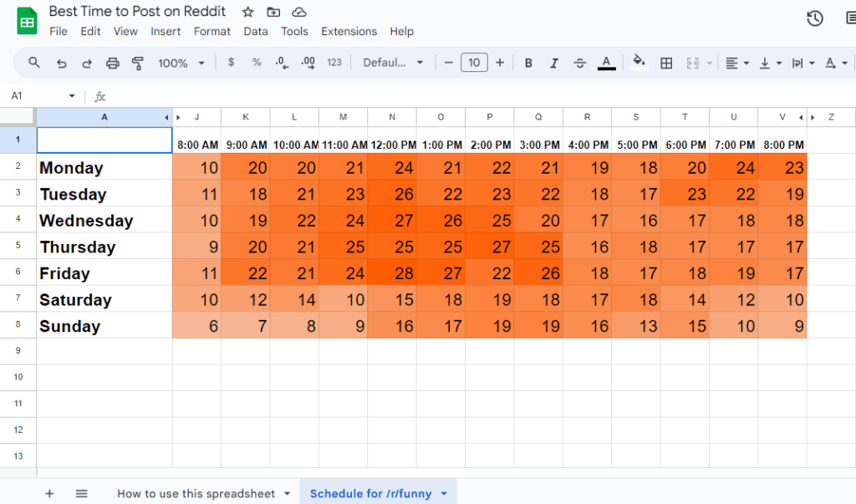Screen dimensions: 856x504
Task: Click the formula bar fx field
Action: click(100, 96)
